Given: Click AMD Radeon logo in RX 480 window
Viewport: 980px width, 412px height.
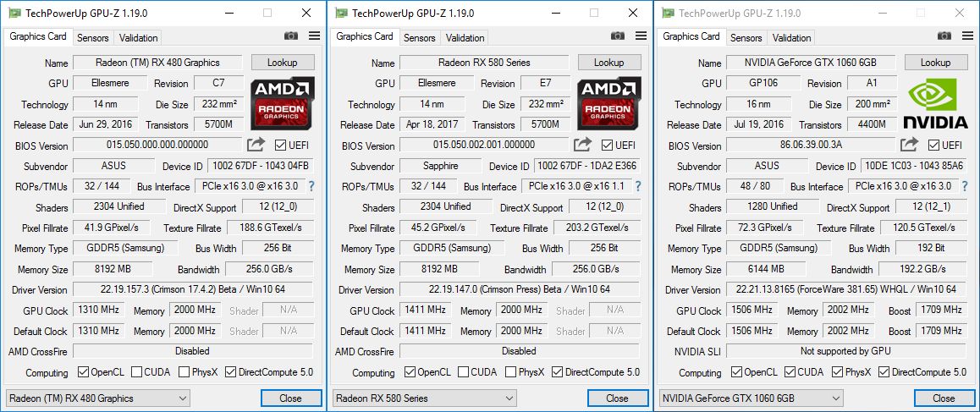Looking at the screenshot, I should point(283,103).
